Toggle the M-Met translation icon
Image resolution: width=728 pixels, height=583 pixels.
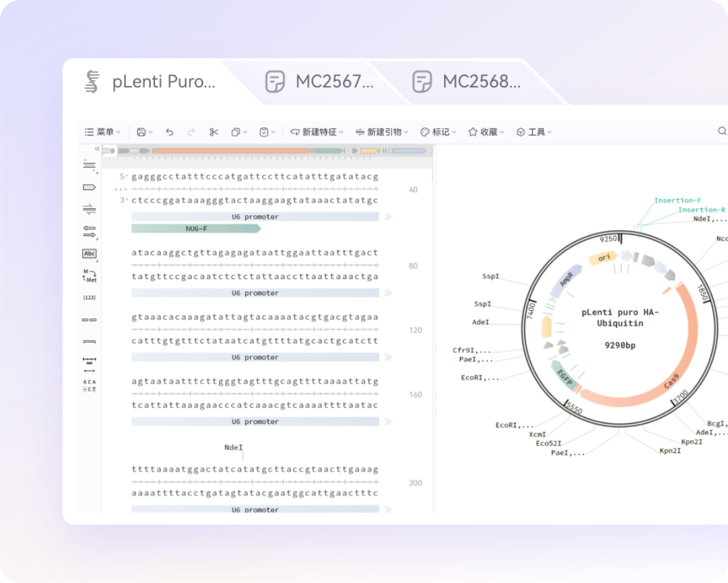pyautogui.click(x=90, y=276)
